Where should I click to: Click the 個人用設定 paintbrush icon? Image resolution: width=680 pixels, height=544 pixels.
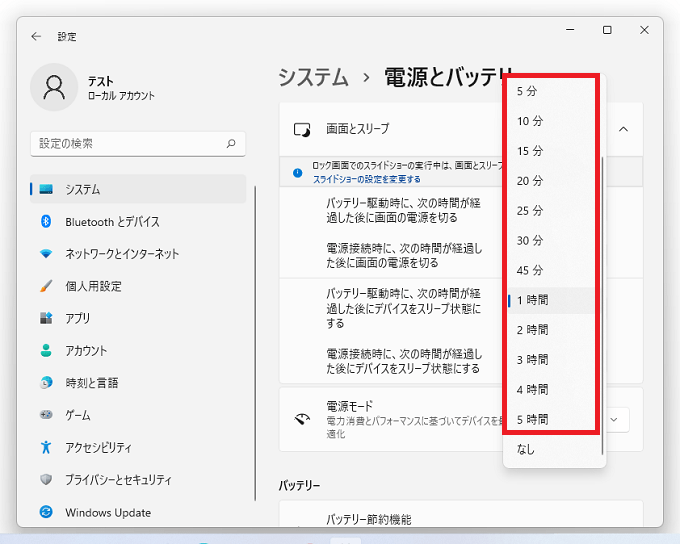pos(46,286)
